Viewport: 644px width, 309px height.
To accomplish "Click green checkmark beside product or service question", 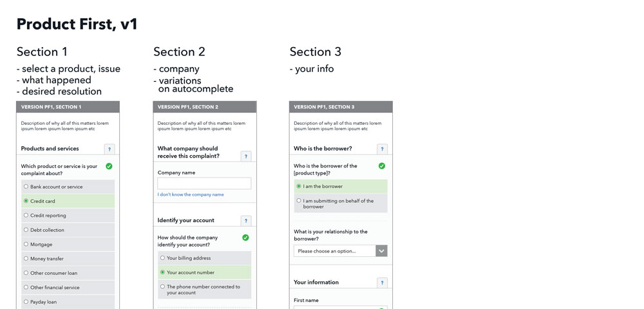I will pos(109,166).
